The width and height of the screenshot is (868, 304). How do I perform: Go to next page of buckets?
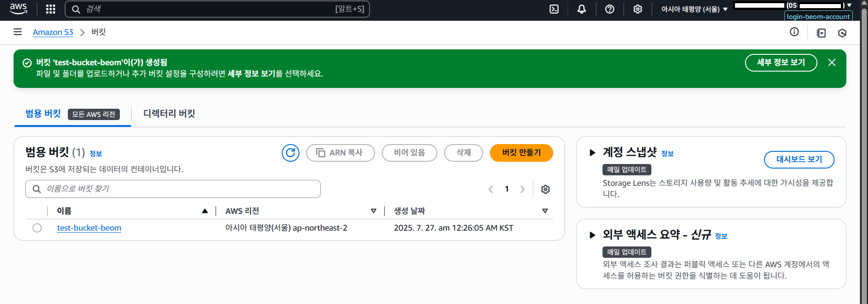coord(522,189)
